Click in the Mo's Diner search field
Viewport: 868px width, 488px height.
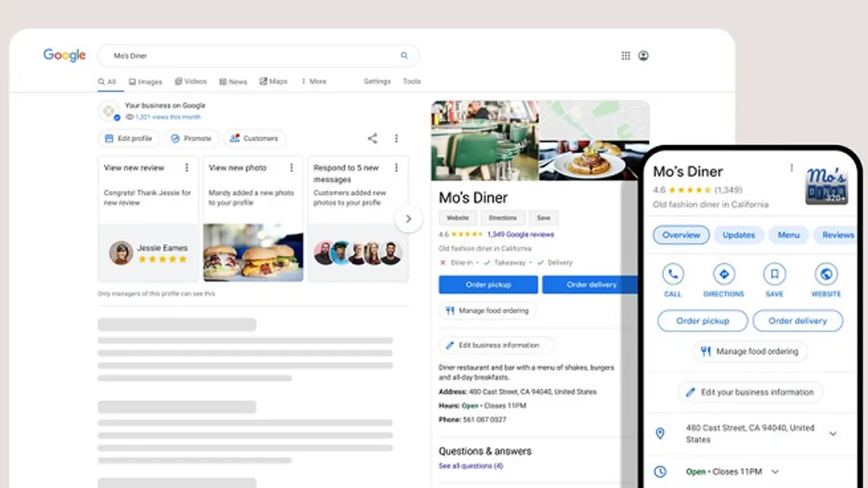click(x=258, y=56)
